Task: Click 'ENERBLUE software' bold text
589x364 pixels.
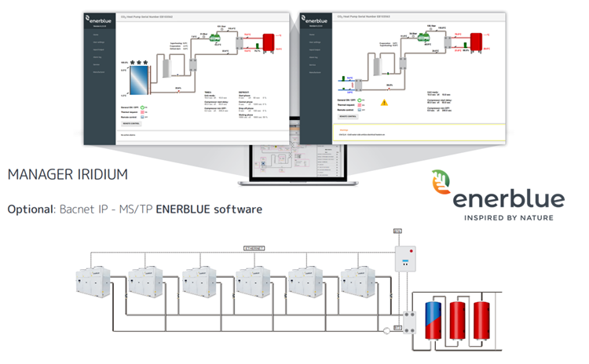Action: pyautogui.click(x=209, y=209)
